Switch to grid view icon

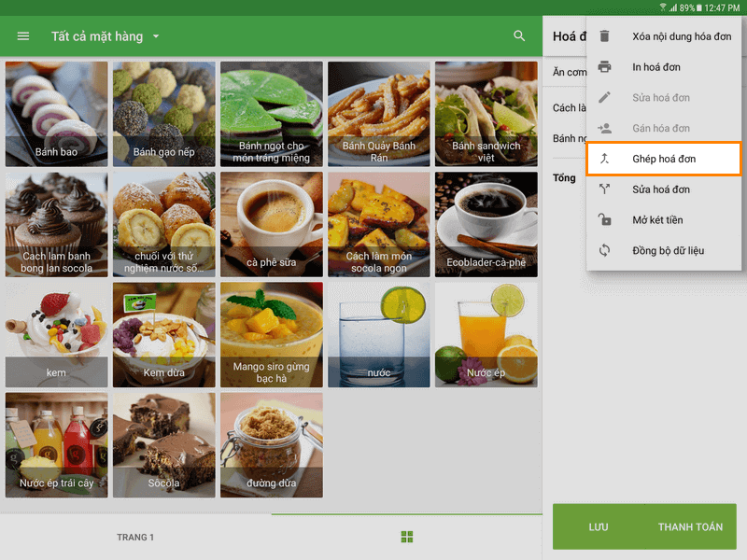[407, 537]
